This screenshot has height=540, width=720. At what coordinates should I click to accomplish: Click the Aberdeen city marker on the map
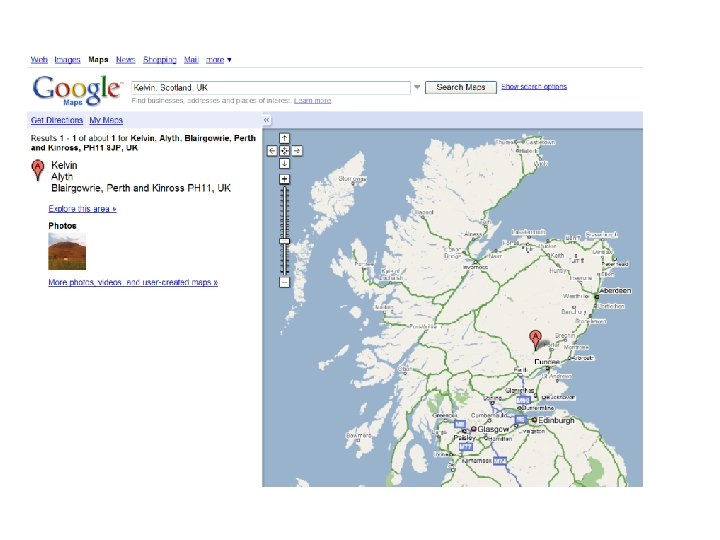596,297
